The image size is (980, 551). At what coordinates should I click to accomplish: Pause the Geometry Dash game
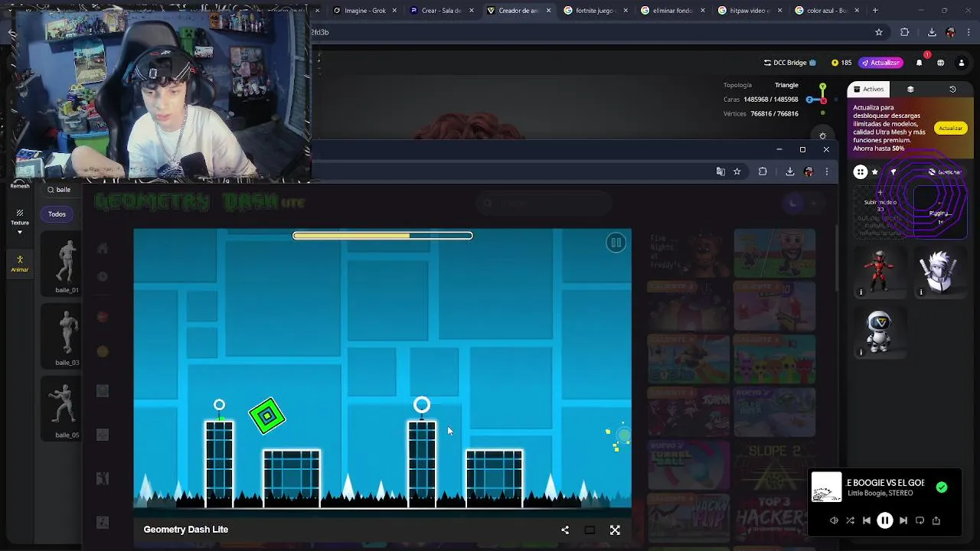616,243
